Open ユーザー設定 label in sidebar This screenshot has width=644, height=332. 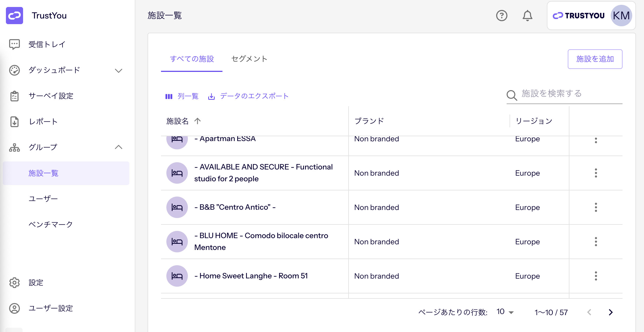[x=51, y=308]
